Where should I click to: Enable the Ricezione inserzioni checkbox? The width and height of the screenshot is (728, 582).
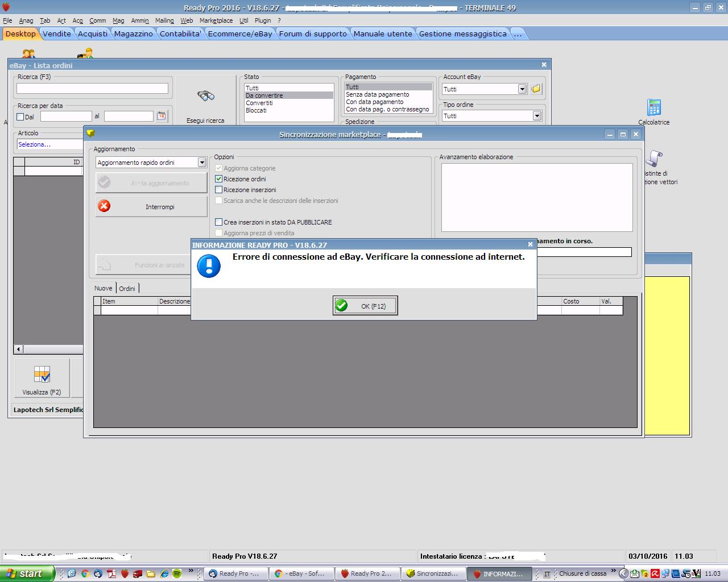pyautogui.click(x=219, y=190)
